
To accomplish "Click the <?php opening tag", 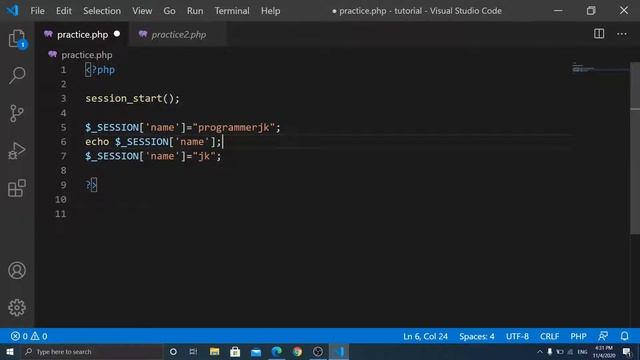I will [x=100, y=70].
